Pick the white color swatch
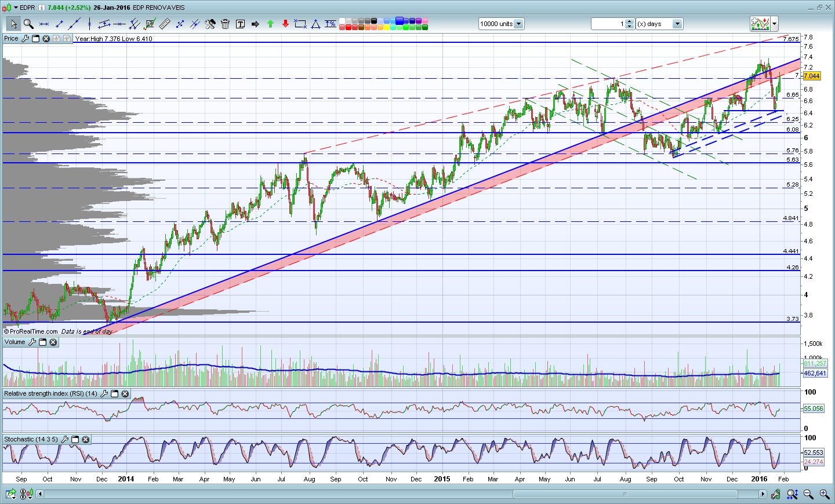Viewport: 835px width, 504px height. pyautogui.click(x=342, y=21)
